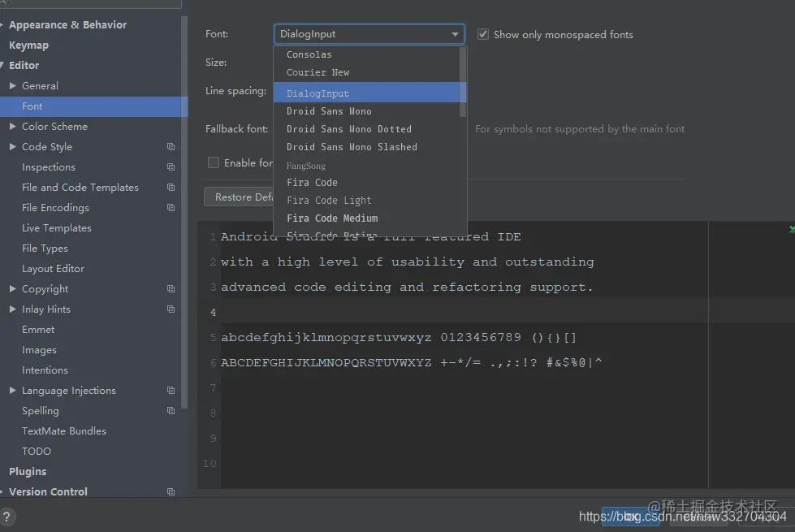Viewport: 795px width, 532px height.
Task: Open Plugins settings page
Action: [x=28, y=471]
